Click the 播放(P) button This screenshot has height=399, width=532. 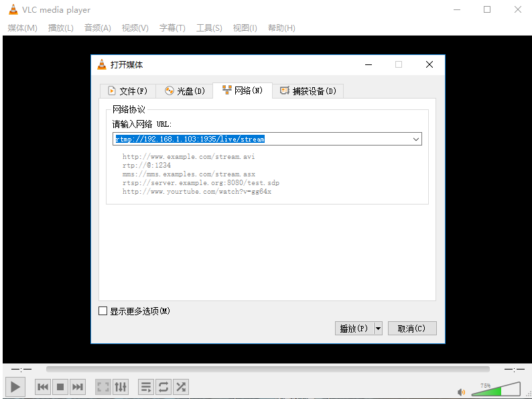pos(354,329)
